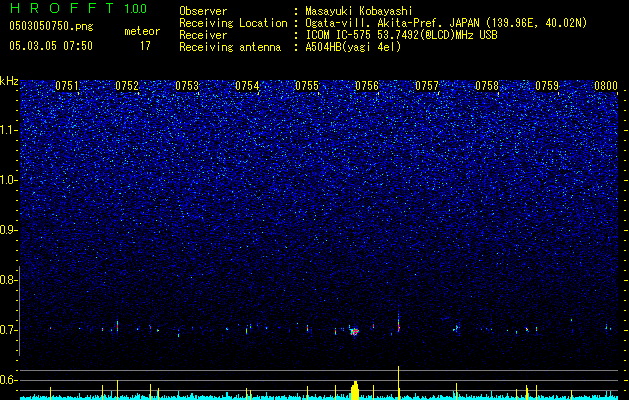Click the 0.9 frequency axis label
Screen dimensions: 629x400
(x=7, y=230)
